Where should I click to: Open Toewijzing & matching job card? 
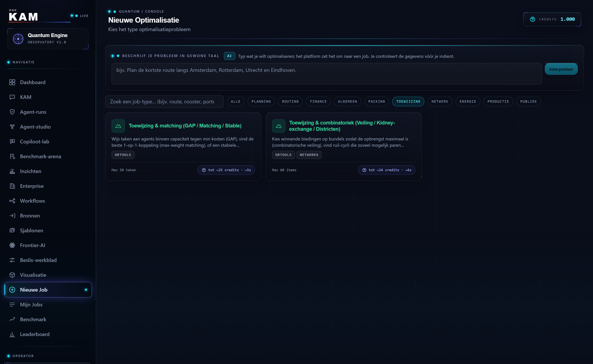[183, 147]
